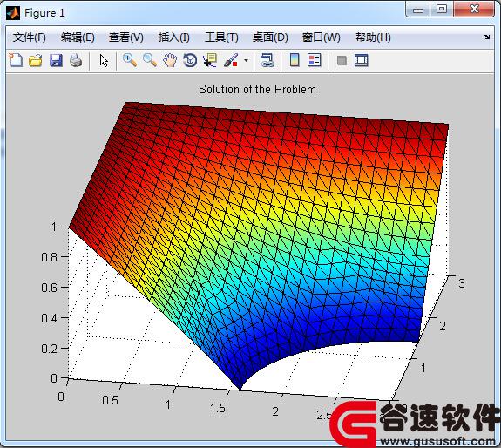This screenshot has width=501, height=448.
Task: Close the Figure 1 window
Action: 474,9
